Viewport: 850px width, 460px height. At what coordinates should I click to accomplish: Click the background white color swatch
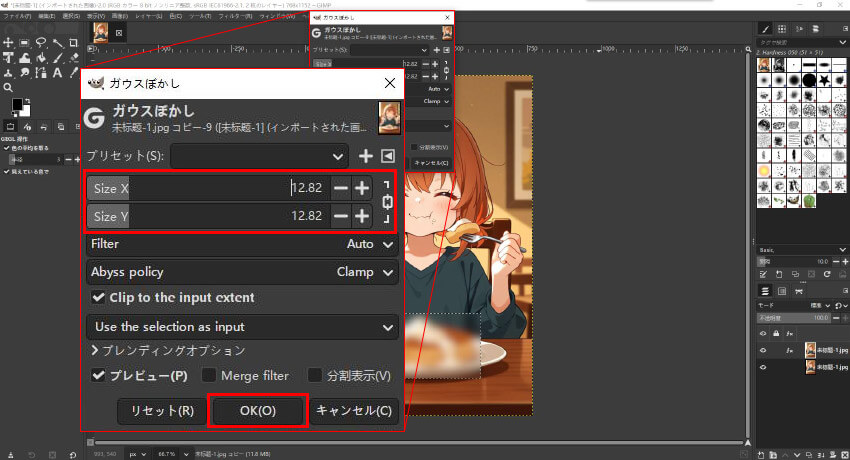[x=25, y=111]
